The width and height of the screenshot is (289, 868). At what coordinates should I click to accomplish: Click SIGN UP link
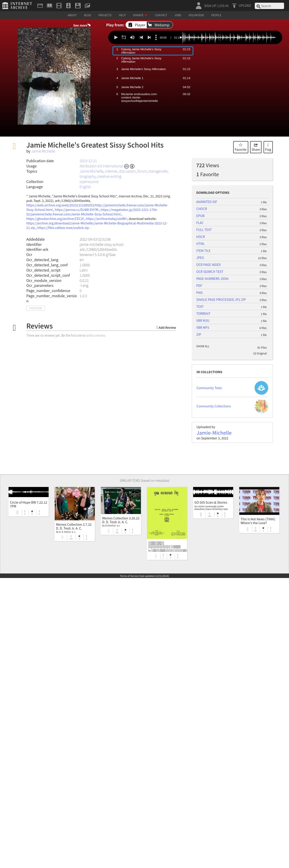click(x=210, y=6)
